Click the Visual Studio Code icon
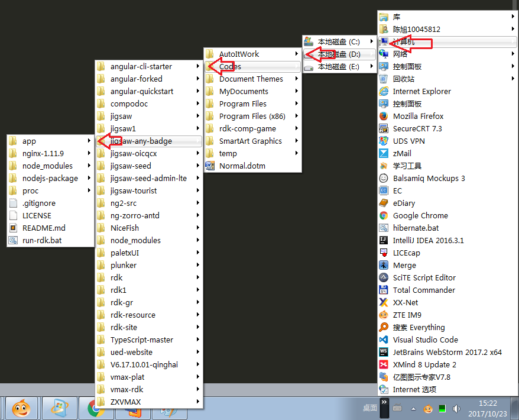The height and width of the screenshot is (420, 519). click(383, 340)
